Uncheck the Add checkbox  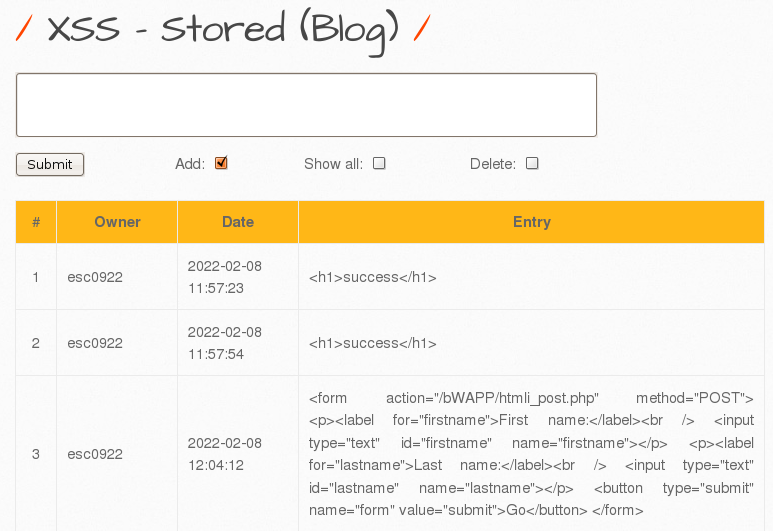coord(221,163)
